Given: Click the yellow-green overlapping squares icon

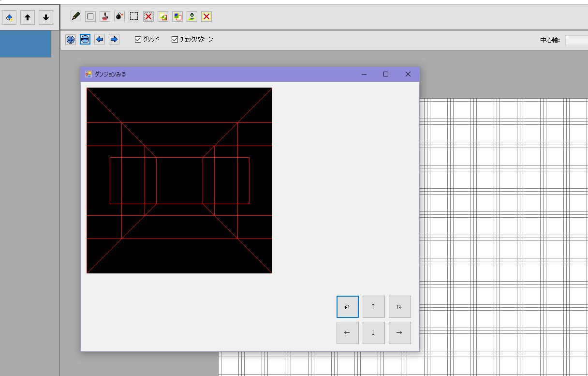Looking at the screenshot, I should (x=163, y=16).
